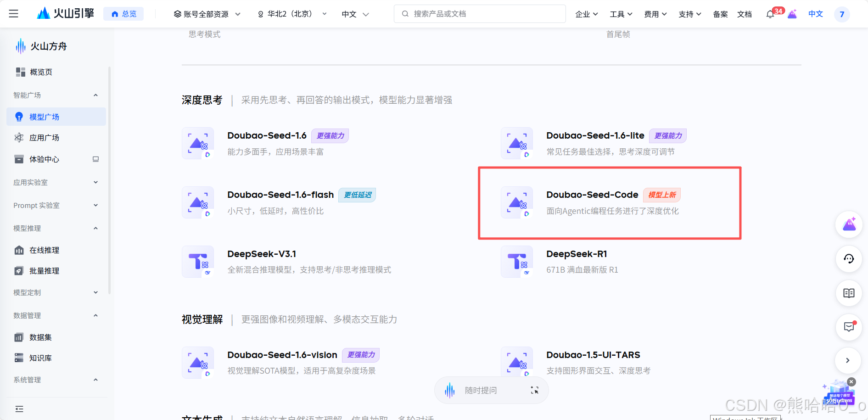868x420 pixels.
Task: Click the collapse sidebar icon at bottom left
Action: (x=19, y=409)
